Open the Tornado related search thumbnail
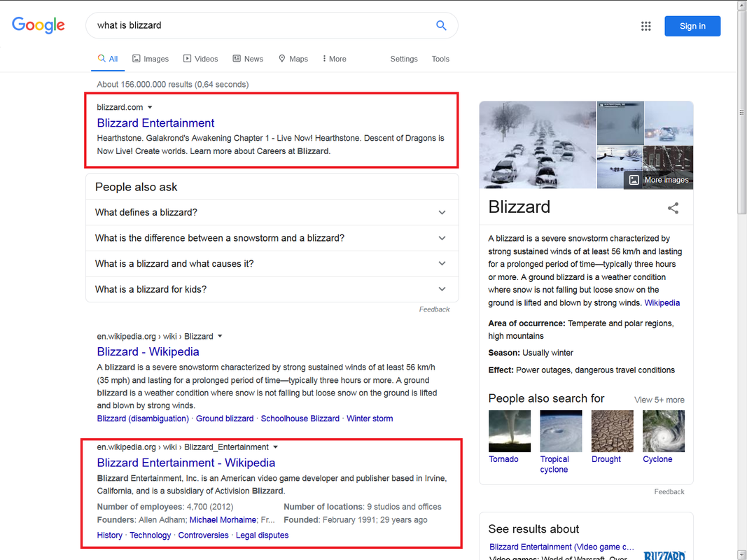The width and height of the screenshot is (747, 560). pyautogui.click(x=509, y=431)
